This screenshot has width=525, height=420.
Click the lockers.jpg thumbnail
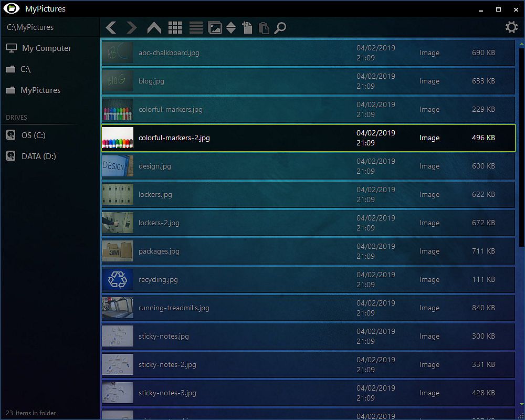[x=118, y=194]
